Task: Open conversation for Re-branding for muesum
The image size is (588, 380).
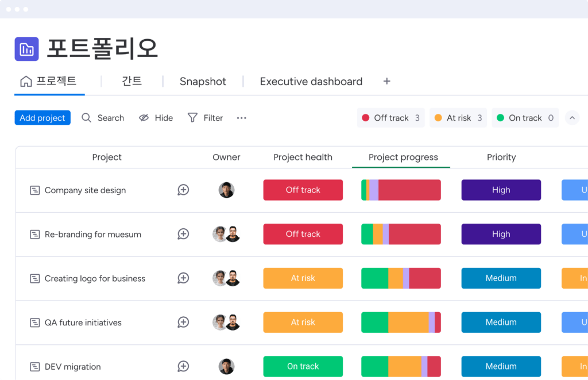Action: 183,234
